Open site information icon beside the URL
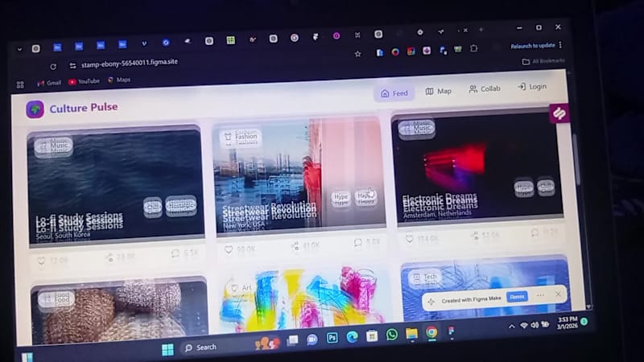Image resolution: width=644 pixels, height=362 pixels. pyautogui.click(x=72, y=66)
